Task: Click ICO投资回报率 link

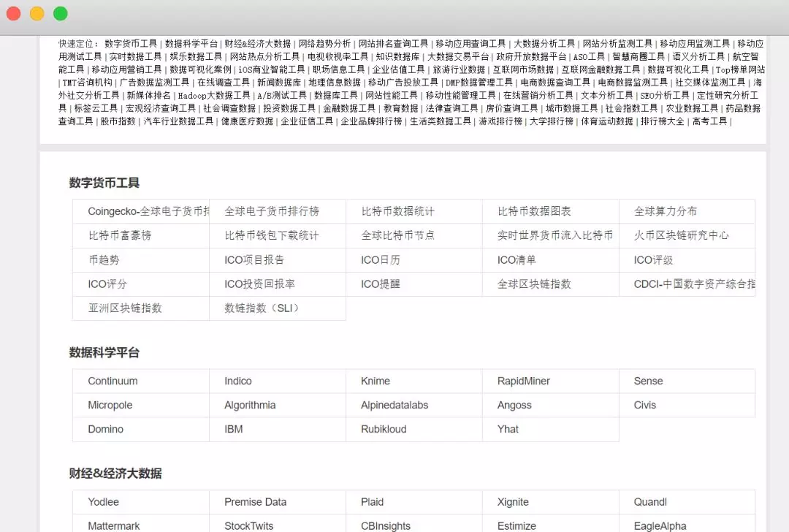Action: (259, 284)
